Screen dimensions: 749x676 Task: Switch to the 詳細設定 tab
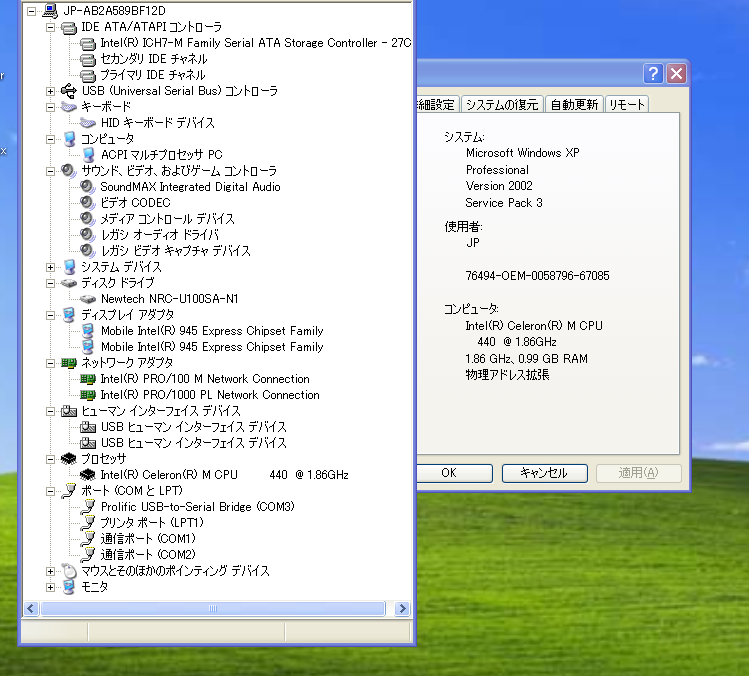pyautogui.click(x=437, y=104)
